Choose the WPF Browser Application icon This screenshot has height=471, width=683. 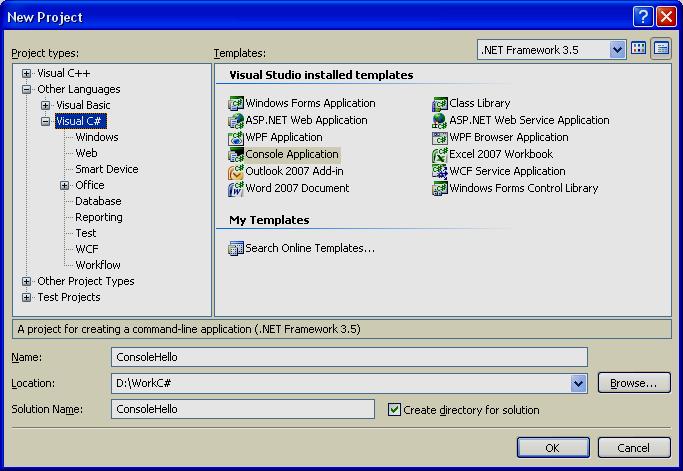(x=440, y=137)
